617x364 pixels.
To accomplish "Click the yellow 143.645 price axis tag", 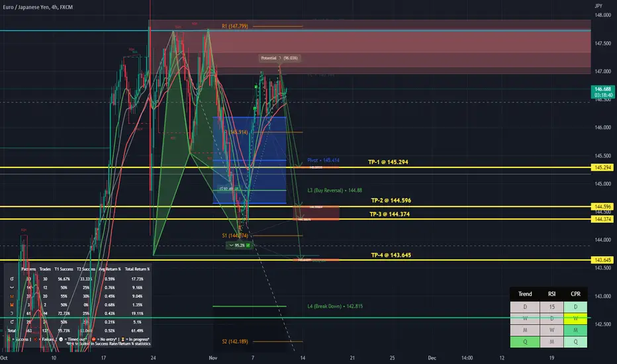I will (x=603, y=259).
